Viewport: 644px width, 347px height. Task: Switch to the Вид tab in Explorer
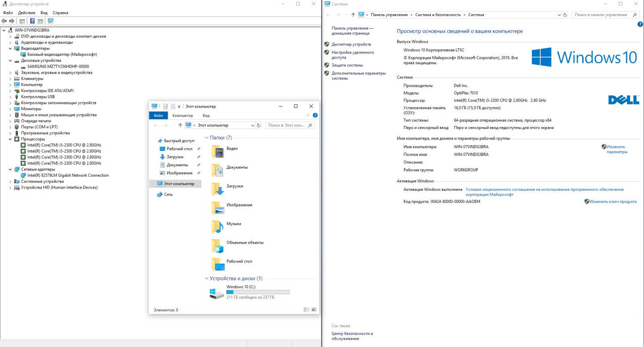coord(206,115)
